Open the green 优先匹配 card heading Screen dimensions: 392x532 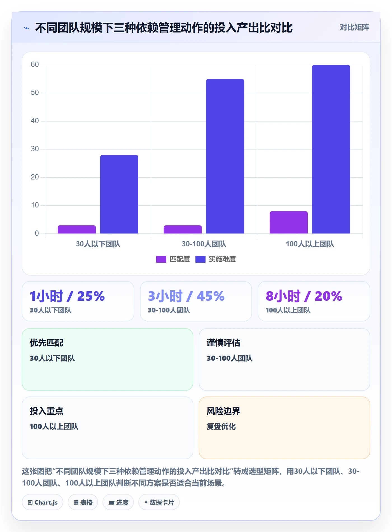click(x=46, y=343)
